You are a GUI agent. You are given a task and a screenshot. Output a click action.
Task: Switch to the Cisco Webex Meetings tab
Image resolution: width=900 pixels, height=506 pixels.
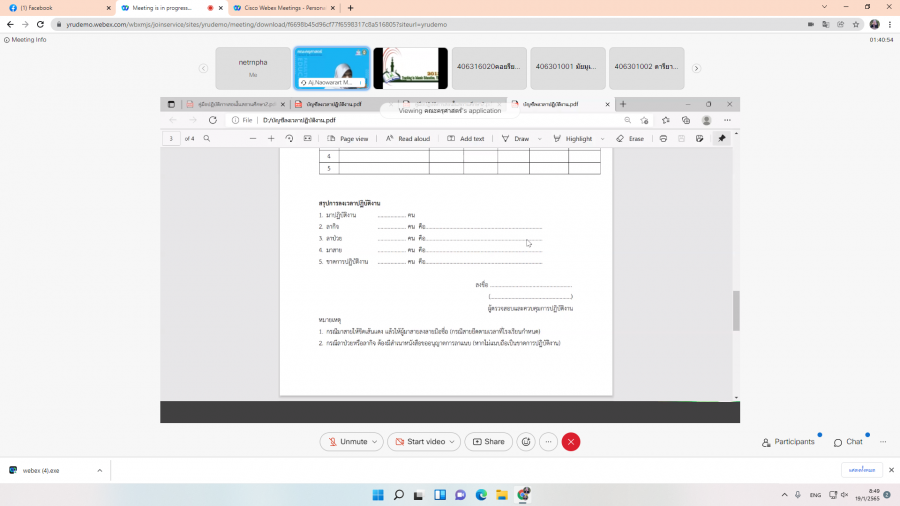tap(280, 8)
